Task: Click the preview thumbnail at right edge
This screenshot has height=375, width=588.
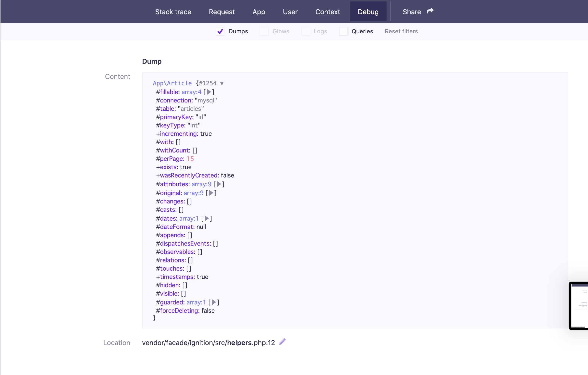Action: 579,306
